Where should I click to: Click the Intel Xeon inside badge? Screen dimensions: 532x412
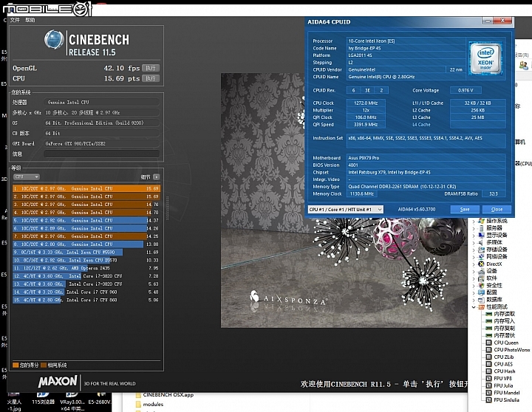(485, 58)
